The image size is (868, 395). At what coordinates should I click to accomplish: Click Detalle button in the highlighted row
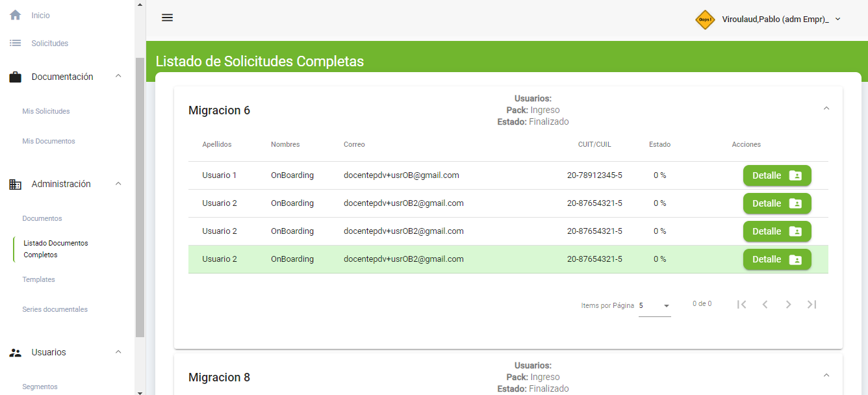pos(777,259)
